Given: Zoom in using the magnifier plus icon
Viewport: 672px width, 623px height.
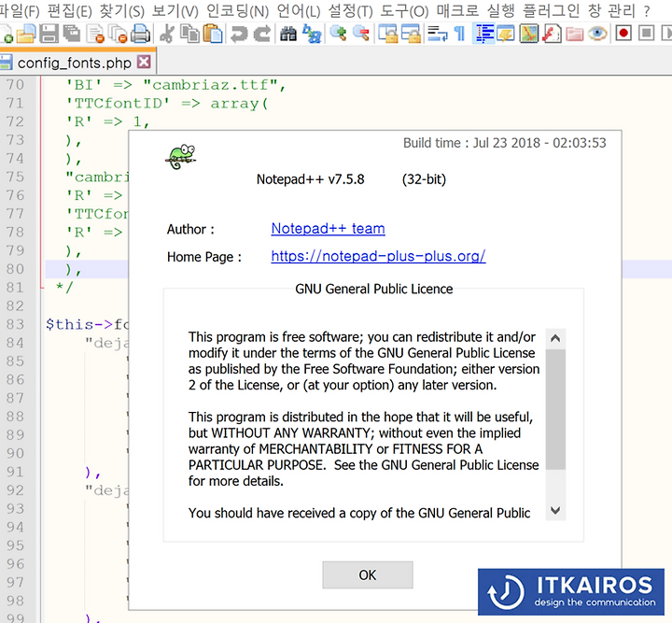Looking at the screenshot, I should 339,34.
